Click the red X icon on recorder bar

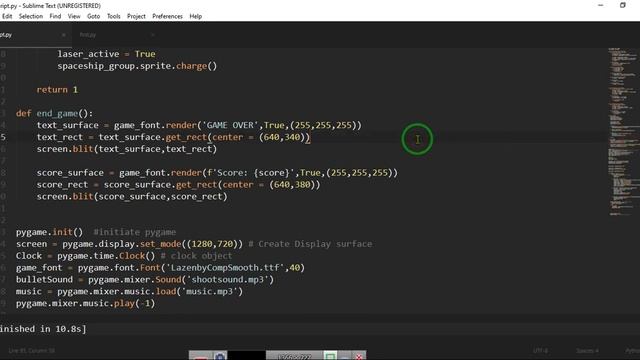click(x=359, y=356)
